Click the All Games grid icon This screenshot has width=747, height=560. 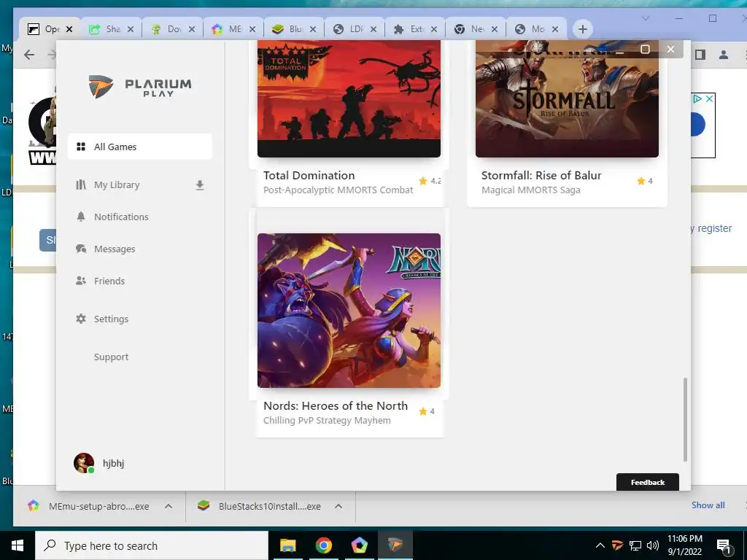click(81, 147)
